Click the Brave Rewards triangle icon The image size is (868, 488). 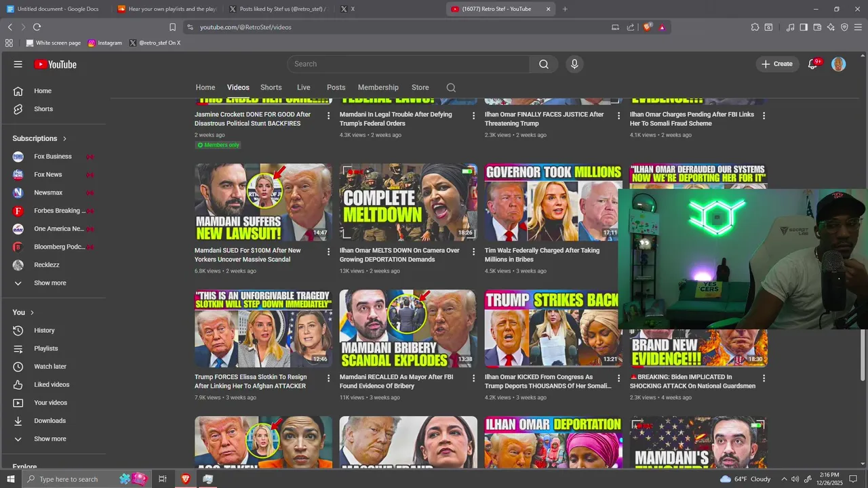(662, 27)
